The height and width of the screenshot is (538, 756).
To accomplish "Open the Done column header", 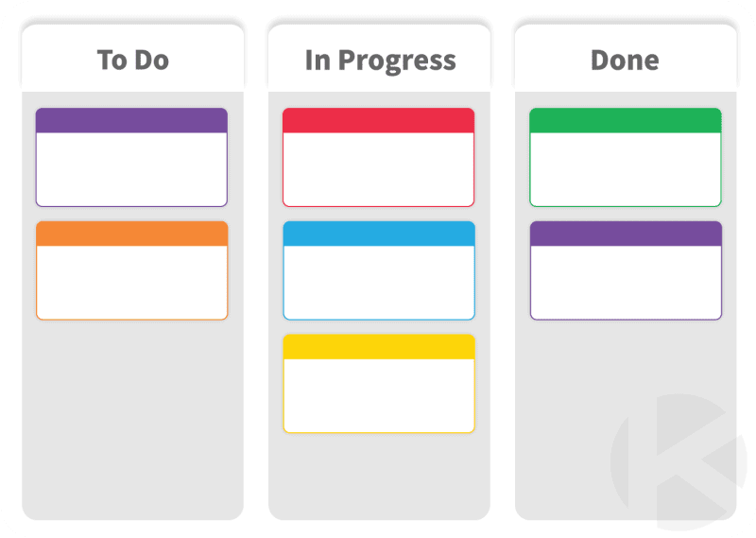I will click(x=625, y=61).
